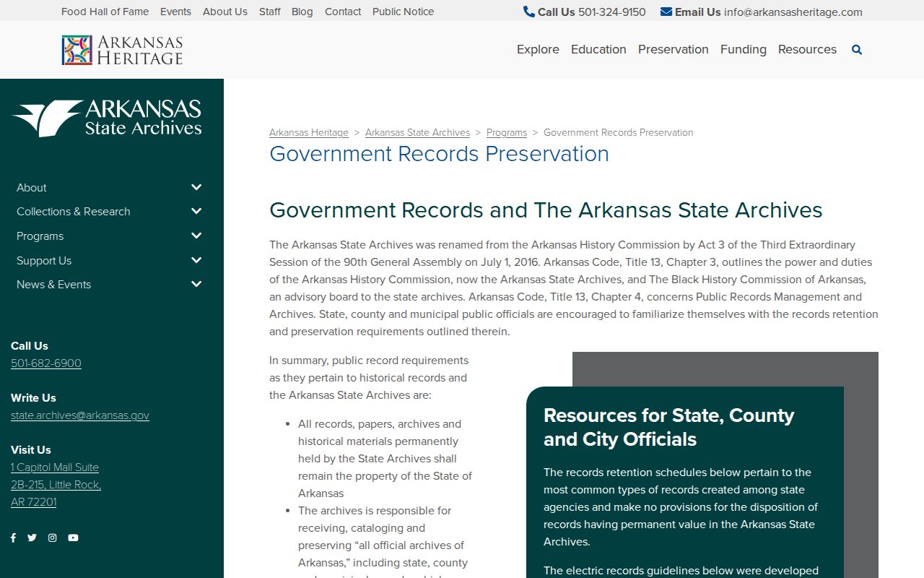The image size is (924, 578).
Task: Open the Resources menu
Action: coord(807,49)
